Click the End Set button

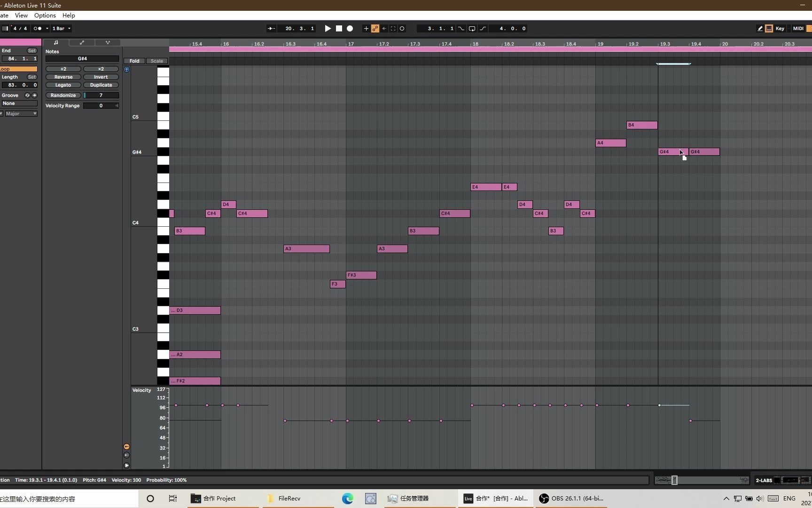pyautogui.click(x=32, y=51)
